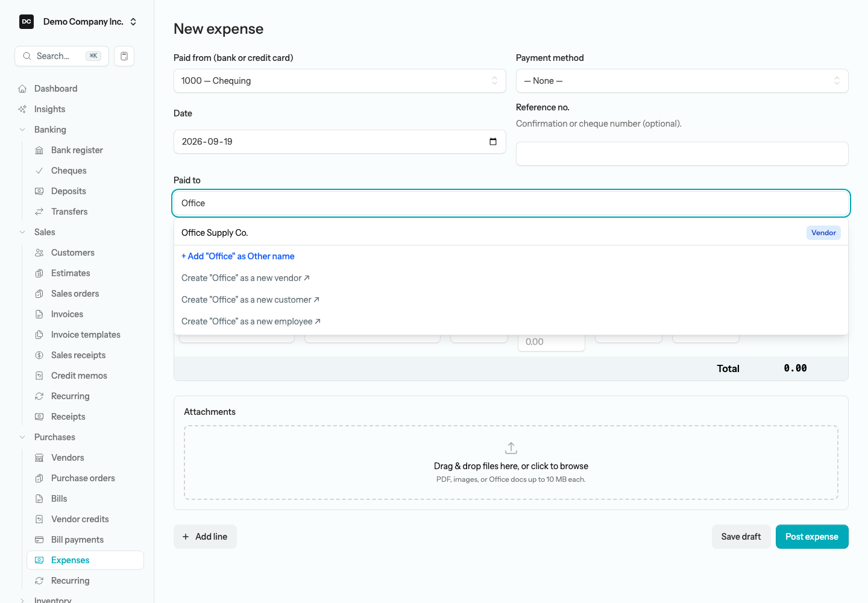
Task: Click the Reference no. input field
Action: click(x=682, y=154)
